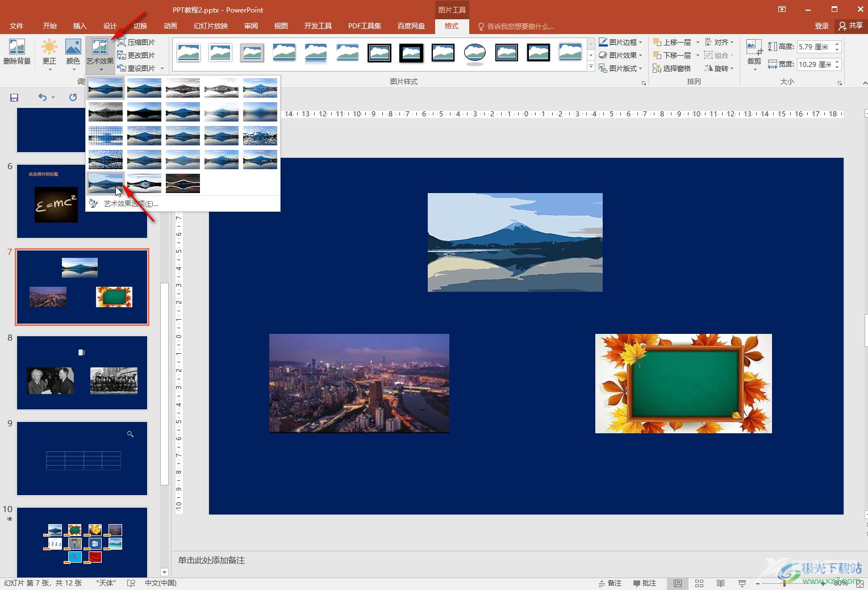Apply the oval picture style
Screen dimensions: 868x590
(475, 53)
